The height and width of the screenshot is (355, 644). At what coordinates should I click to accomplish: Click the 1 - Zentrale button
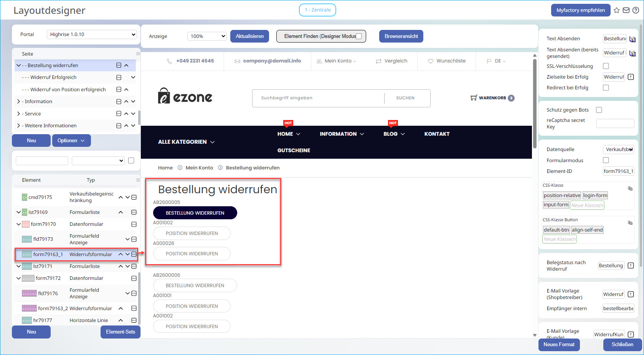coord(317,10)
